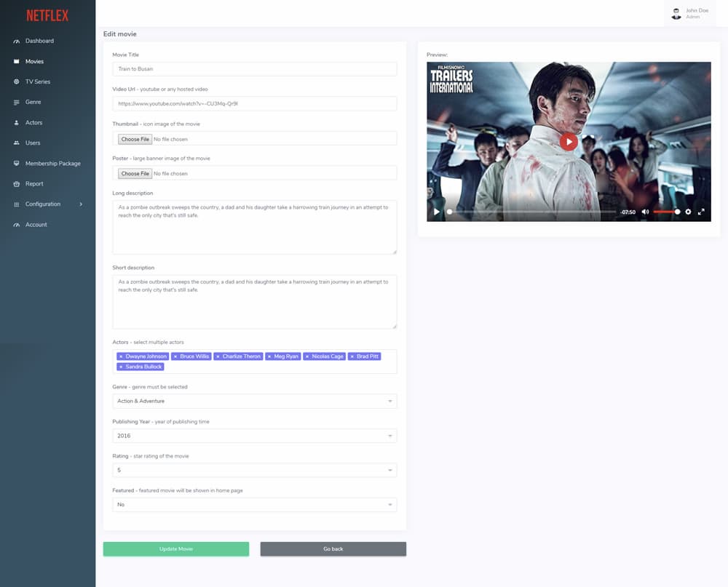The width and height of the screenshot is (728, 587).
Task: Click the Actors multi-select field
Action: pos(254,362)
